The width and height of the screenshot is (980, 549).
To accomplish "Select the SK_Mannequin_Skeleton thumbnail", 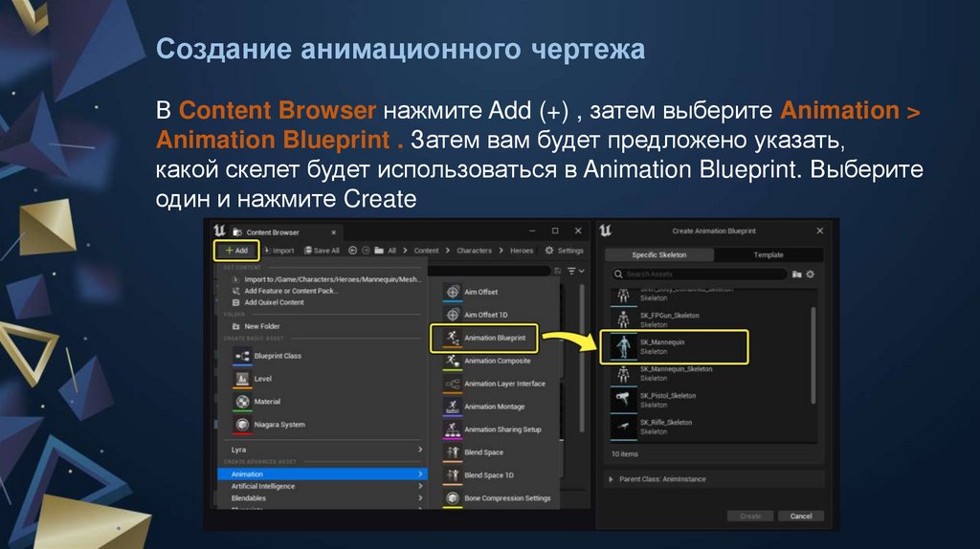I will [x=623, y=374].
